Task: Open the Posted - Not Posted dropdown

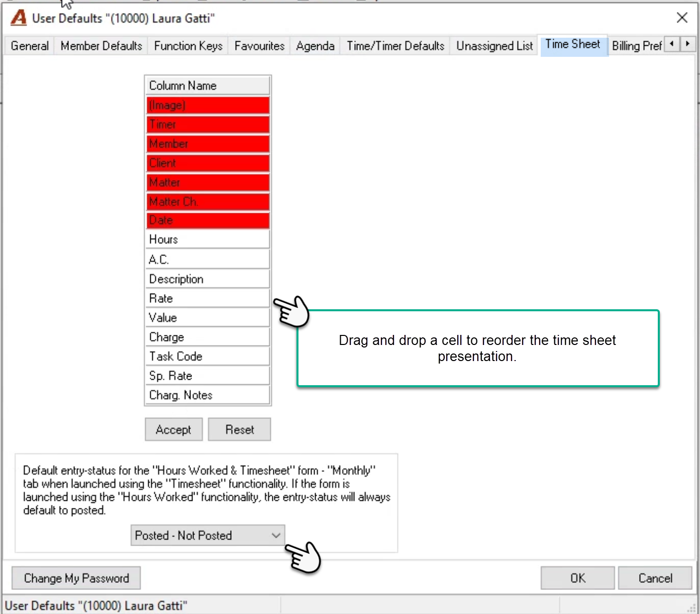Action: pos(208,535)
